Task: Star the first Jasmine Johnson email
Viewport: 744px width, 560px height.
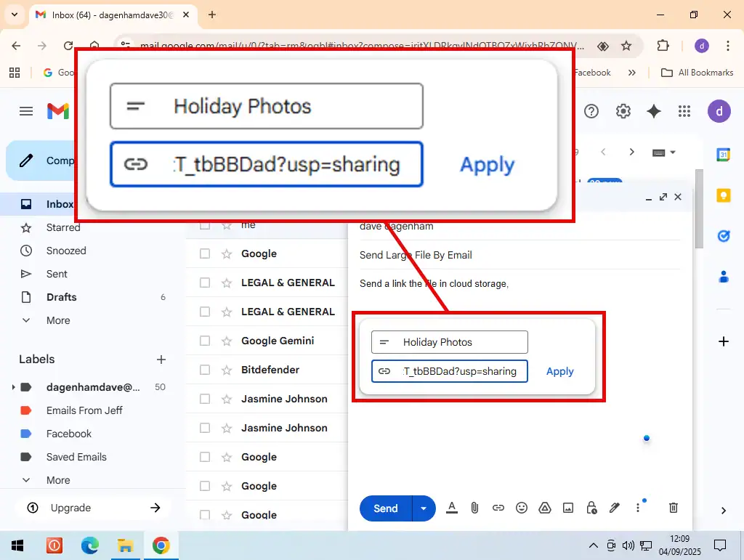Action: click(227, 399)
